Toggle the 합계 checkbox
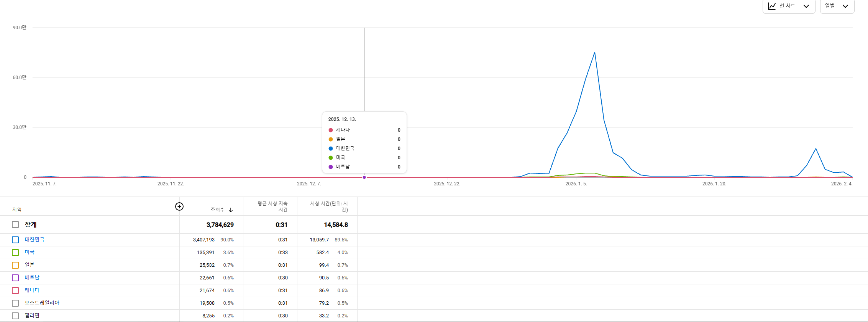This screenshot has width=868, height=322. coord(15,225)
